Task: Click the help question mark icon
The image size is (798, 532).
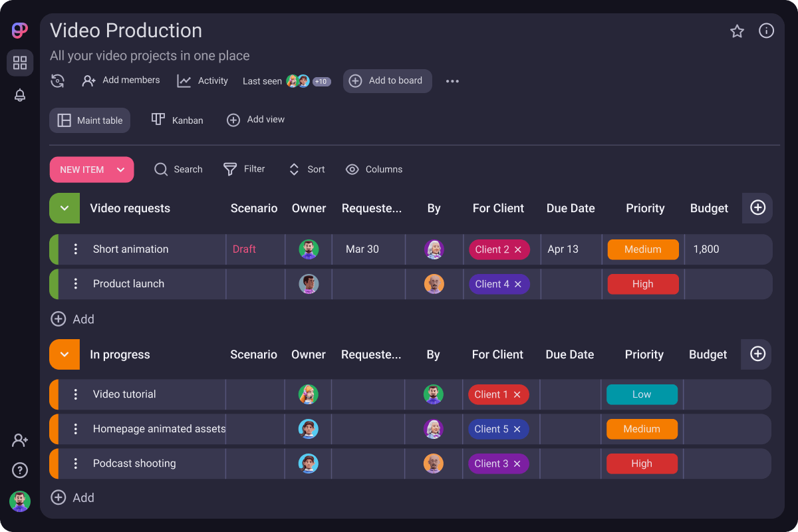Action: [20, 470]
